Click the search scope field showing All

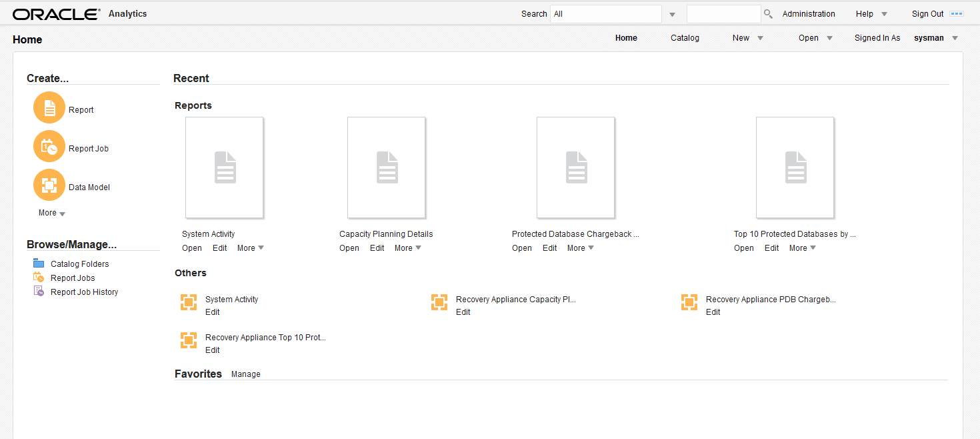(x=605, y=14)
